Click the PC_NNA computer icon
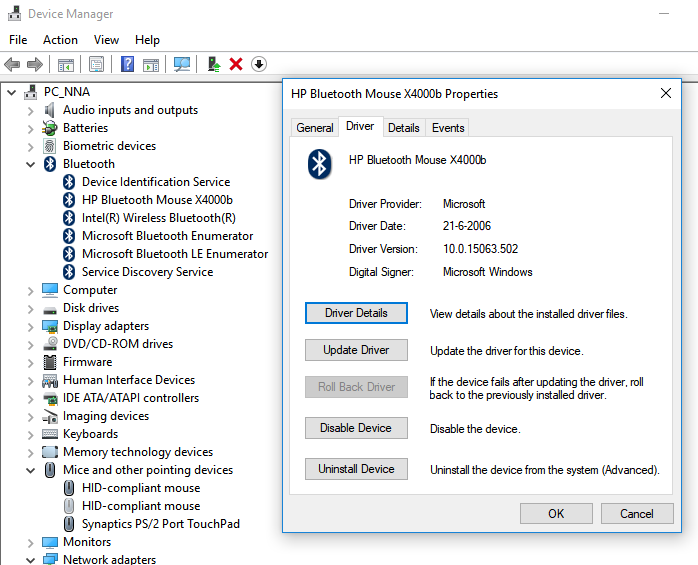Image resolution: width=698 pixels, height=565 pixels. pos(31,92)
